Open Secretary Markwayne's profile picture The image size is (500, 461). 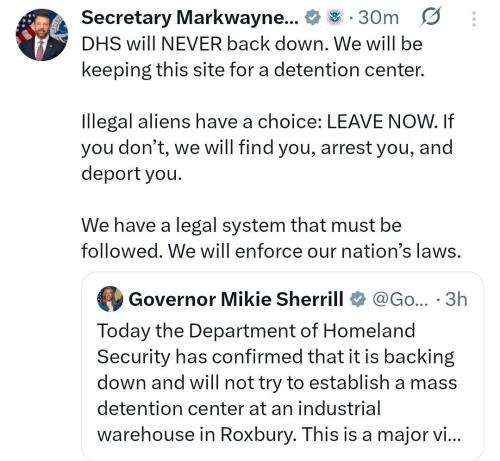point(42,35)
